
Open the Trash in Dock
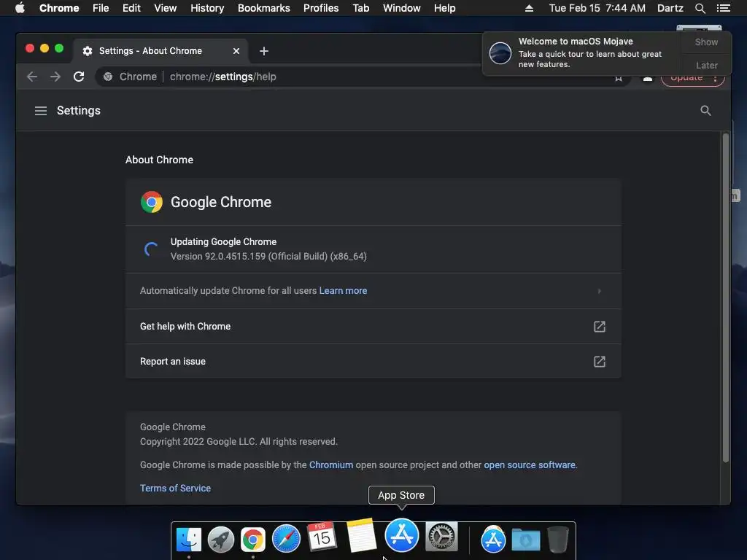pos(557,540)
